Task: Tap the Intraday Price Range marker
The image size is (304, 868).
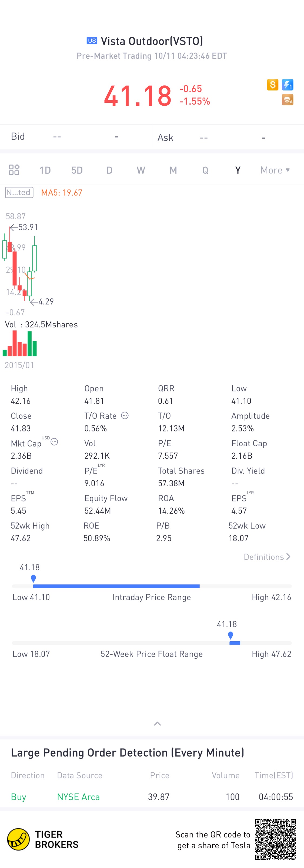Action: 33,579
